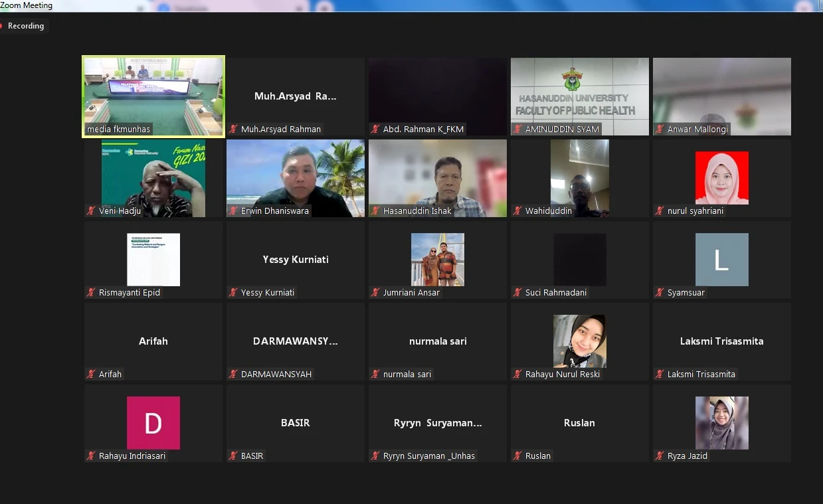Screen dimensions: 823x504
Task: Click muted mic icon next to BASIR
Action: (233, 456)
